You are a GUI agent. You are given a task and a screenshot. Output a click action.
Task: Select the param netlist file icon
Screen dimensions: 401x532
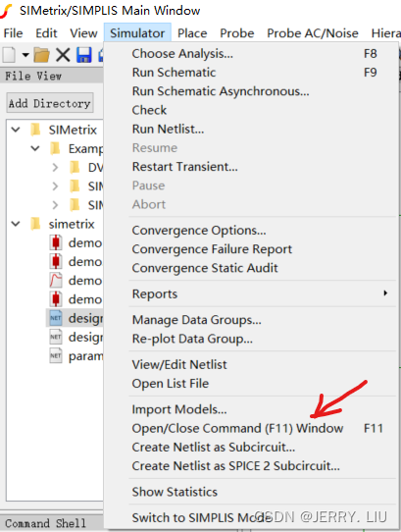click(56, 355)
